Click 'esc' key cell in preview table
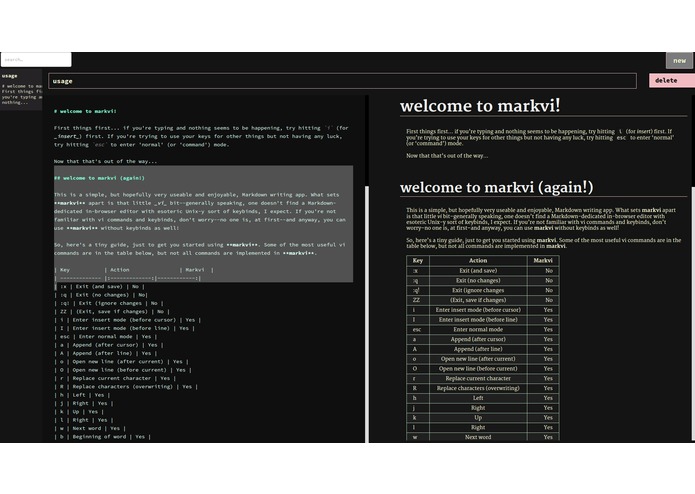Viewport: 695px width, 494px height. tap(418, 330)
